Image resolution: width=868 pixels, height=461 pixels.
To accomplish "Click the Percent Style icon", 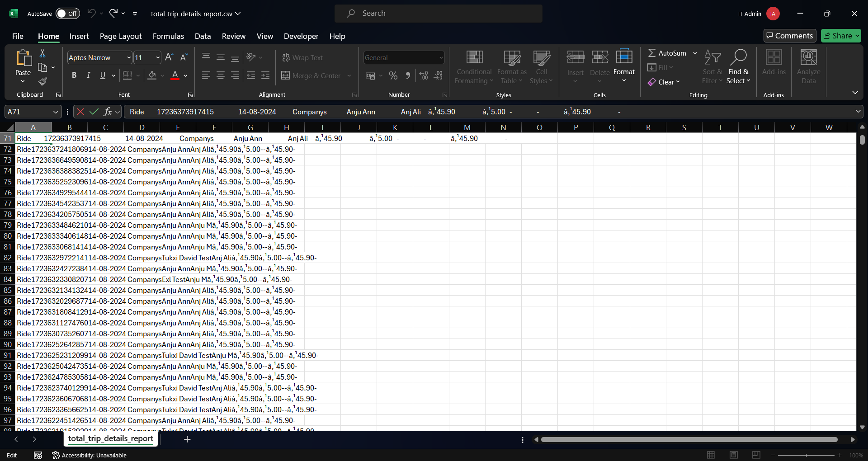I will tap(393, 76).
